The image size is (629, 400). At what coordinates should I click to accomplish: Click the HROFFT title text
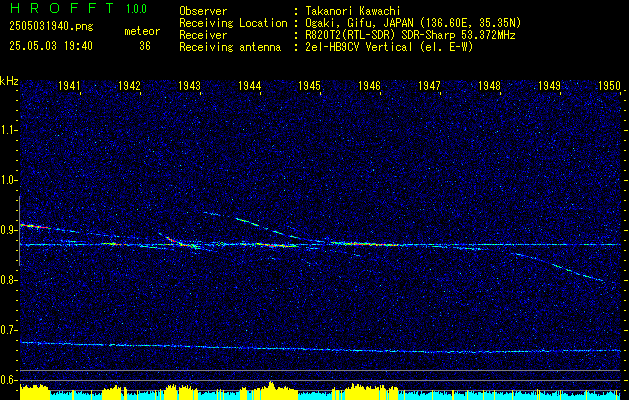click(x=61, y=8)
